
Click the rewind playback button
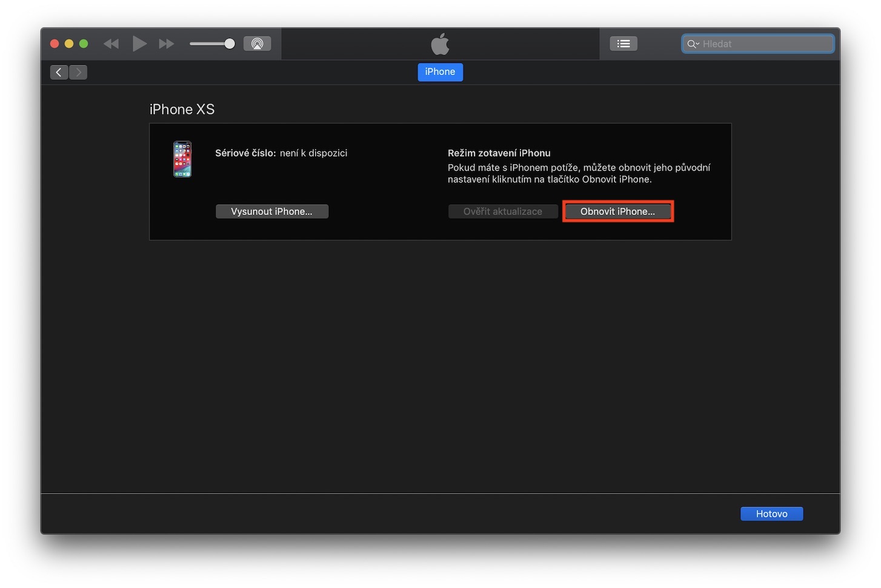pos(111,44)
